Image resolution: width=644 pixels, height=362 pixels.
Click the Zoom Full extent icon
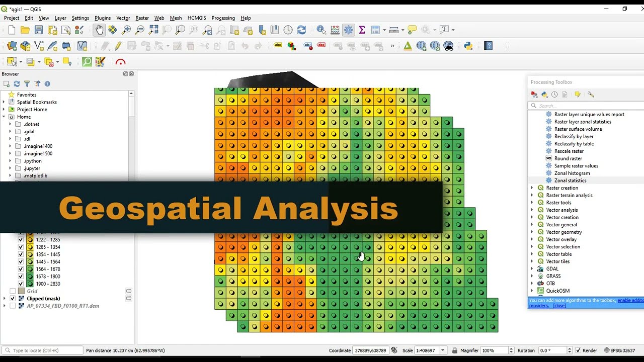[153, 30]
